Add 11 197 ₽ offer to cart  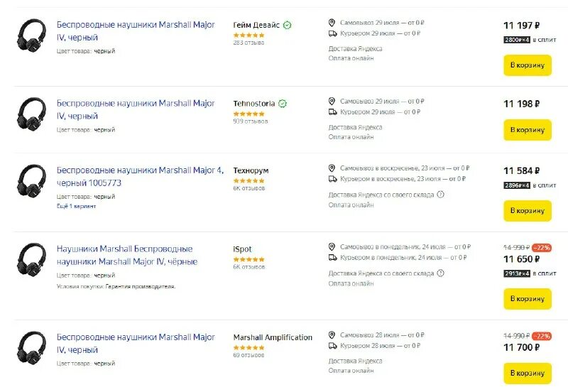click(527, 65)
